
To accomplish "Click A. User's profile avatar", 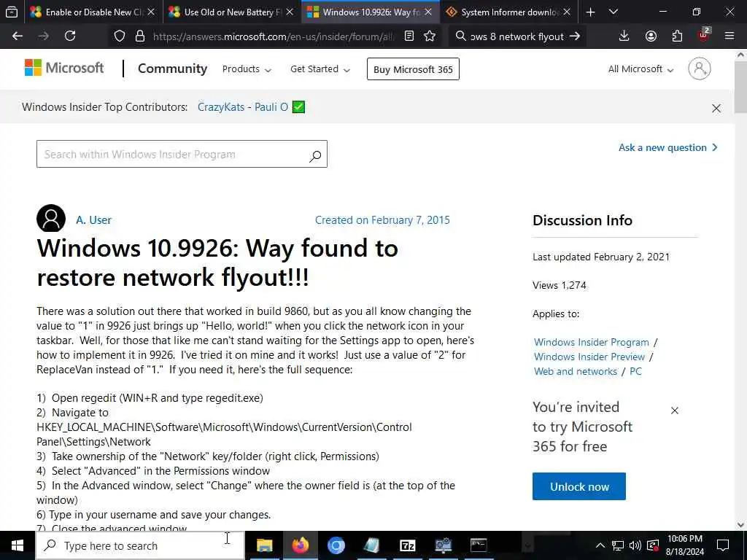I will point(51,219).
